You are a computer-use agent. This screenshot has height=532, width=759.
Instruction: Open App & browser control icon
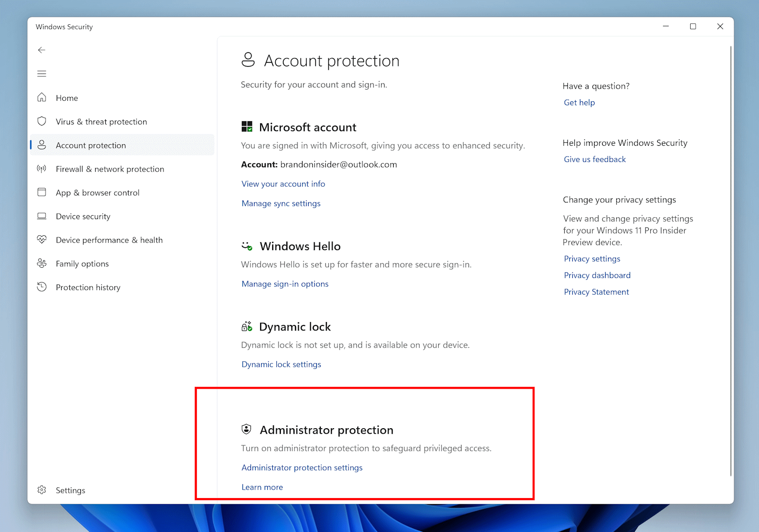[x=43, y=192]
